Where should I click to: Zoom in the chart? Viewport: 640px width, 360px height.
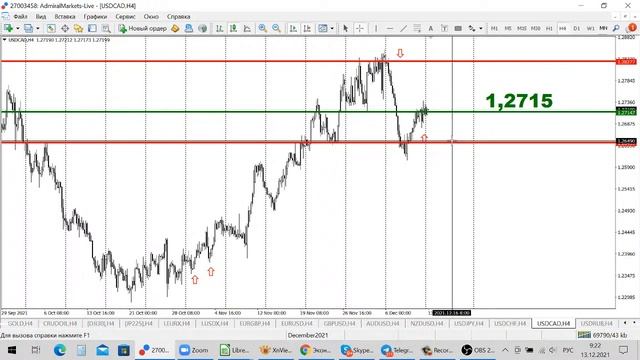262,28
